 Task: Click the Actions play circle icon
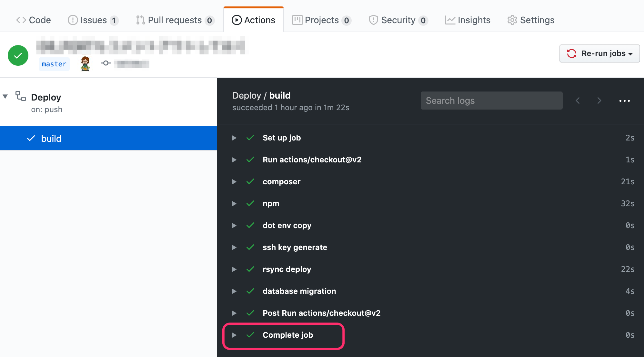tap(236, 20)
